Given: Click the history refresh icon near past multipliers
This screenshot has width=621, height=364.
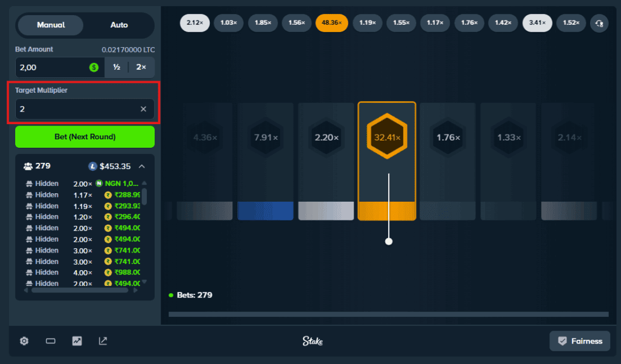Looking at the screenshot, I should pos(600,22).
